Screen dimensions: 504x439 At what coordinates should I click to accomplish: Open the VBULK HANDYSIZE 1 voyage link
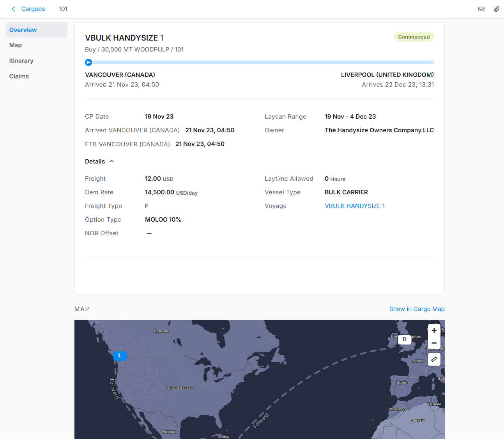[x=354, y=206]
